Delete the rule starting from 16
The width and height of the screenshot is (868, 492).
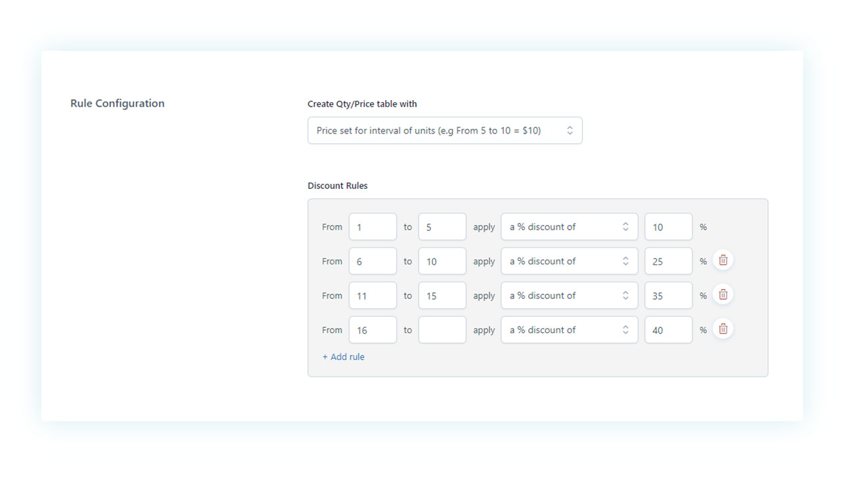click(723, 329)
